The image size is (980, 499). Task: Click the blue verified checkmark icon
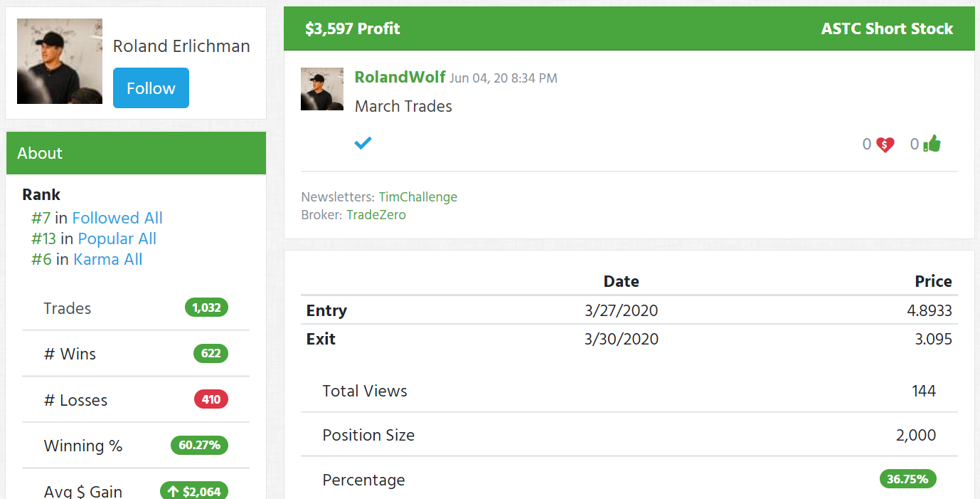pos(363,143)
